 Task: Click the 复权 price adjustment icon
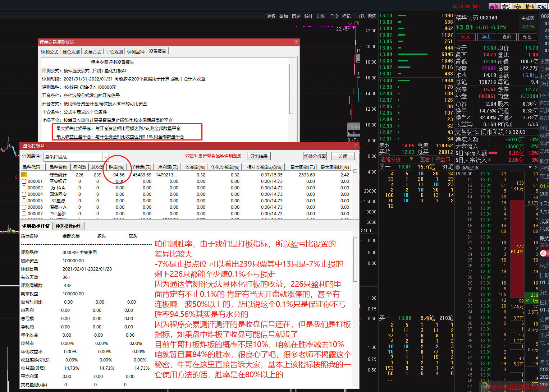click(271, 16)
